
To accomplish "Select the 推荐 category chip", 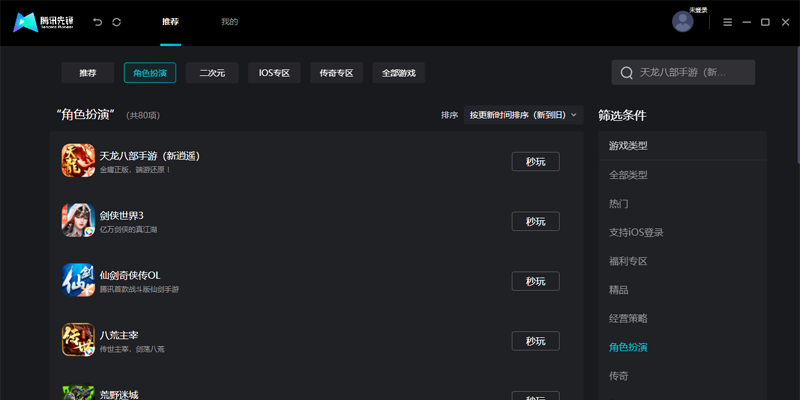I will pos(88,73).
